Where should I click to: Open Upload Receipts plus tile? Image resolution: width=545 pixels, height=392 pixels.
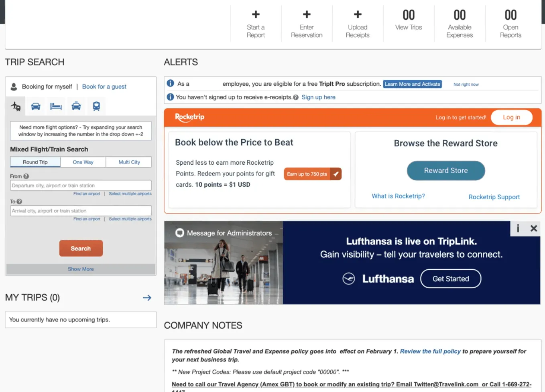point(358,24)
